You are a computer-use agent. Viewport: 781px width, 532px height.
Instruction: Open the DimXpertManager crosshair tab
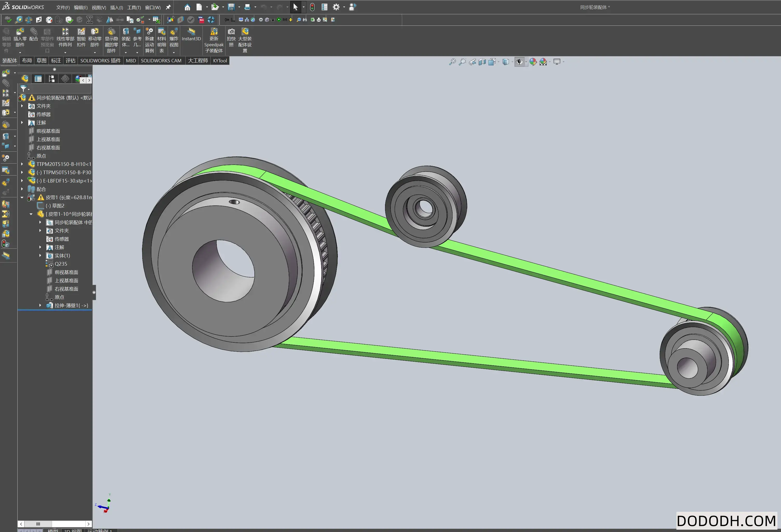[x=65, y=79]
